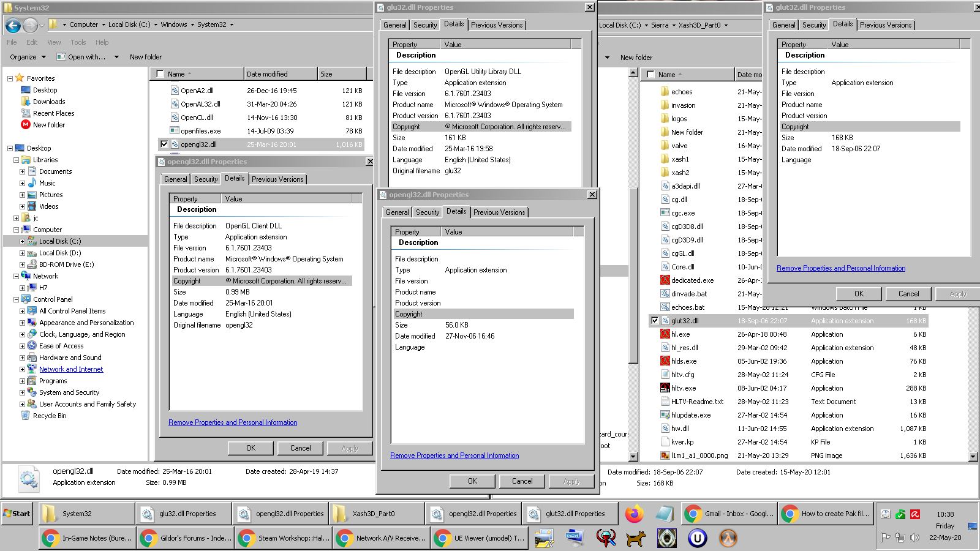This screenshot has width=980, height=551.
Task: Click the brown dog icon in taskbar
Action: (x=636, y=538)
